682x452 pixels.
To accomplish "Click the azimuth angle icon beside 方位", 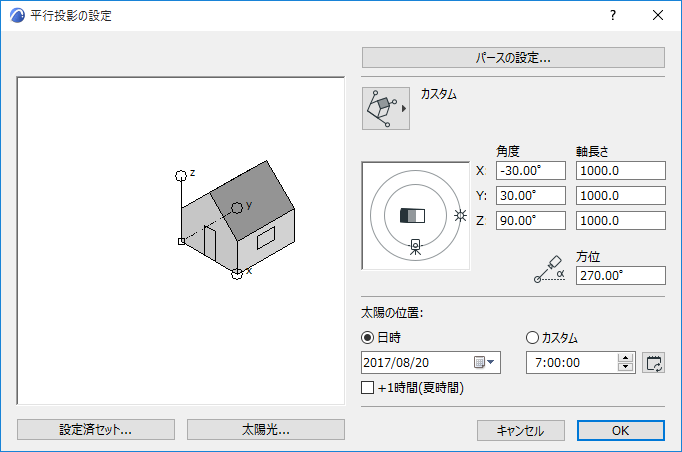I will point(549,267).
